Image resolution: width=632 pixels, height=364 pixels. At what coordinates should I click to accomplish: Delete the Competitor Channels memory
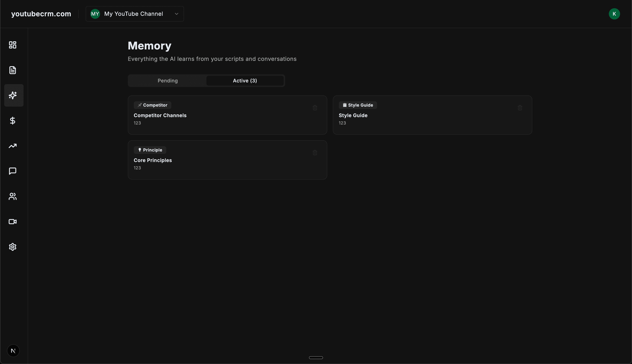(315, 107)
